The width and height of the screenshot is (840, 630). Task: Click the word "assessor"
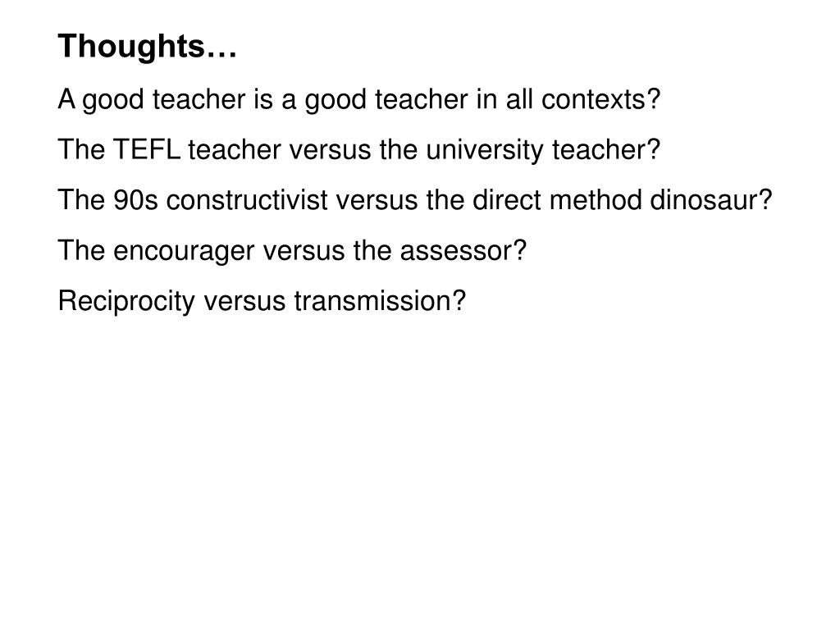click(x=456, y=251)
